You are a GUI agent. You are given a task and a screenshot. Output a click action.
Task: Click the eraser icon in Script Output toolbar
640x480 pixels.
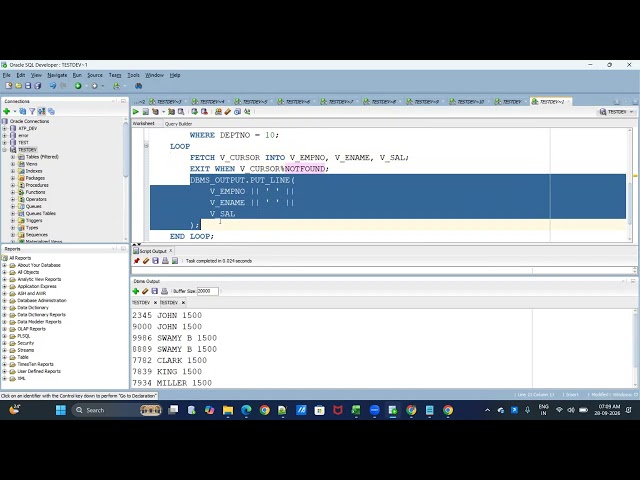(146, 261)
